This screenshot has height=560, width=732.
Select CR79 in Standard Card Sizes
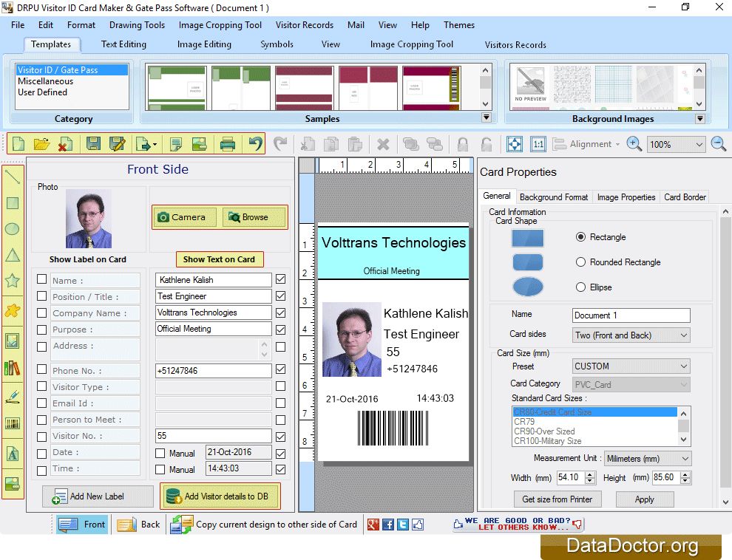594,422
